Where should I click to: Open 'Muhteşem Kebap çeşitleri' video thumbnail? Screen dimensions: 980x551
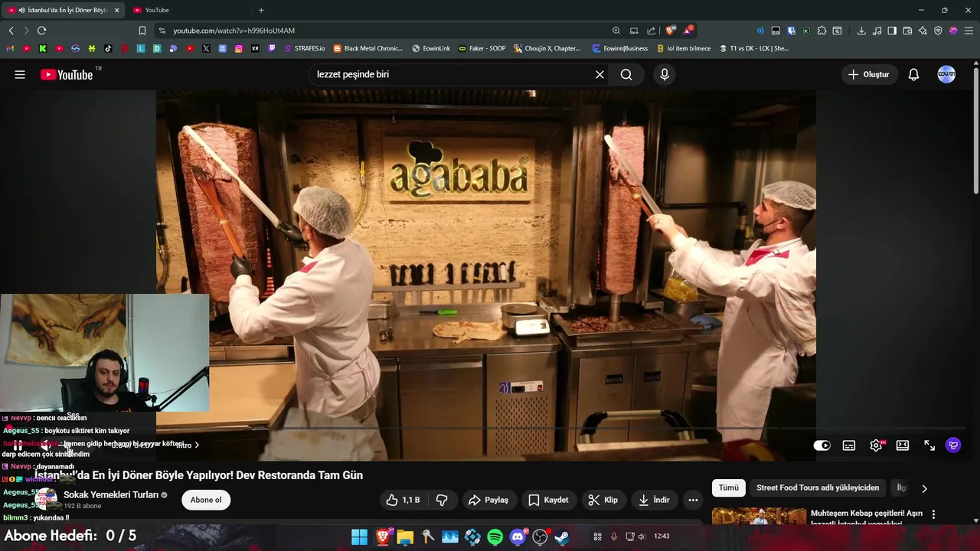759,517
